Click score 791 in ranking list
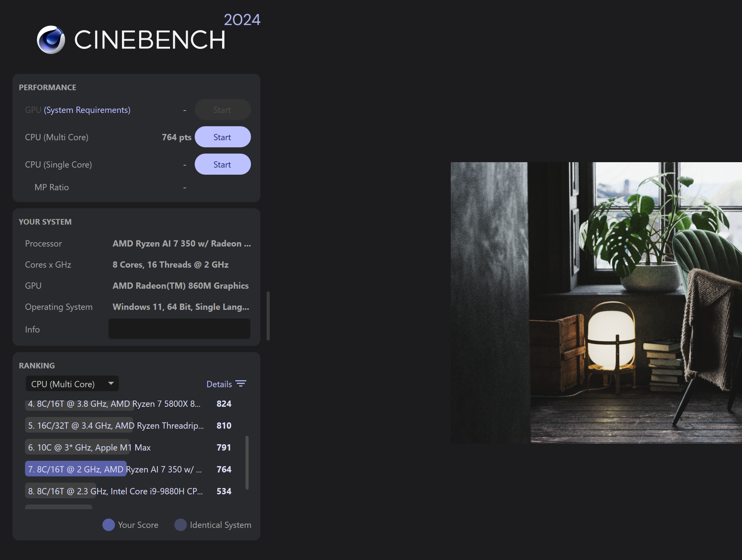742x560 pixels. 224,447
